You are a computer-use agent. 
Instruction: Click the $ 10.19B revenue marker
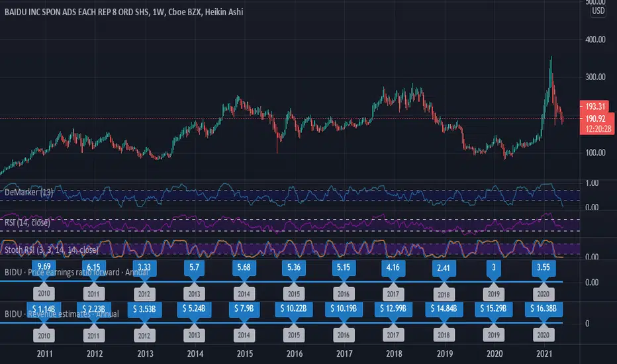[x=343, y=309]
